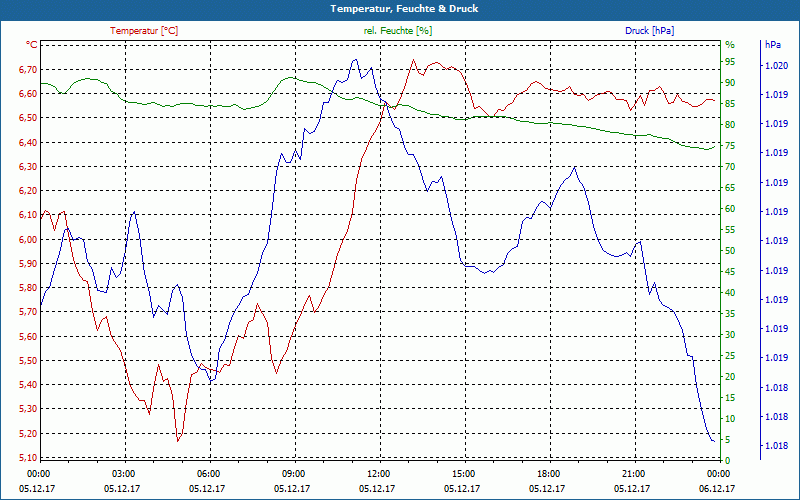This screenshot has height=500, width=800.
Task: Click the 45 humidity axis value
Action: click(x=730, y=271)
